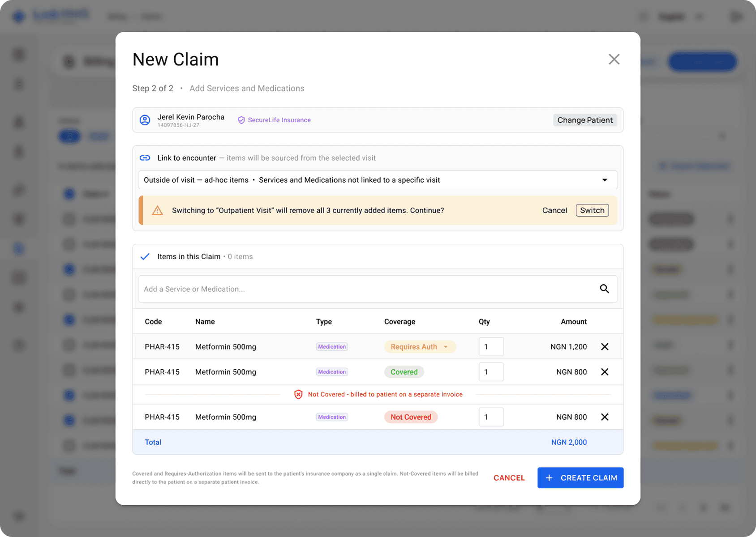This screenshot has height=537, width=756.
Task: Click the encounter dropdown arrow
Action: pos(605,180)
